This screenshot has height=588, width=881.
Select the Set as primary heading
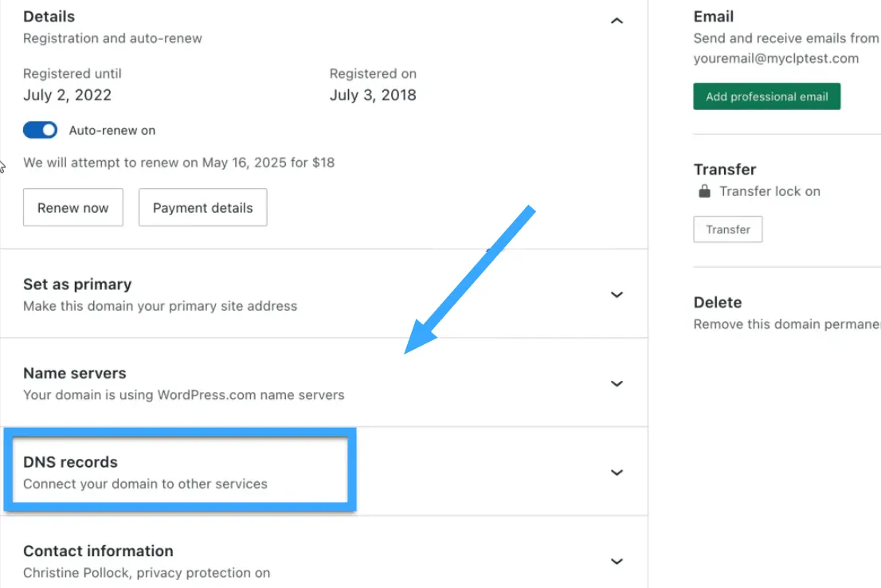pos(77,284)
